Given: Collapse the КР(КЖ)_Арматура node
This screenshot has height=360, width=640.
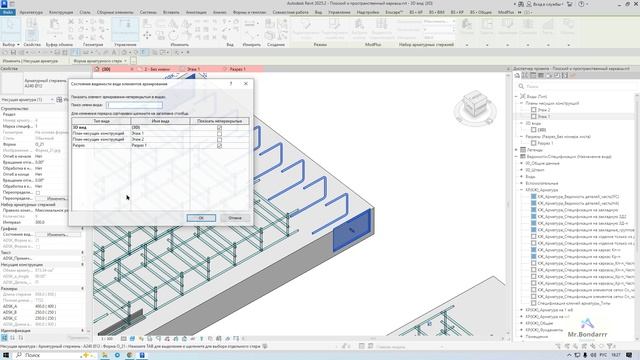Looking at the screenshot, I should click(521, 190).
